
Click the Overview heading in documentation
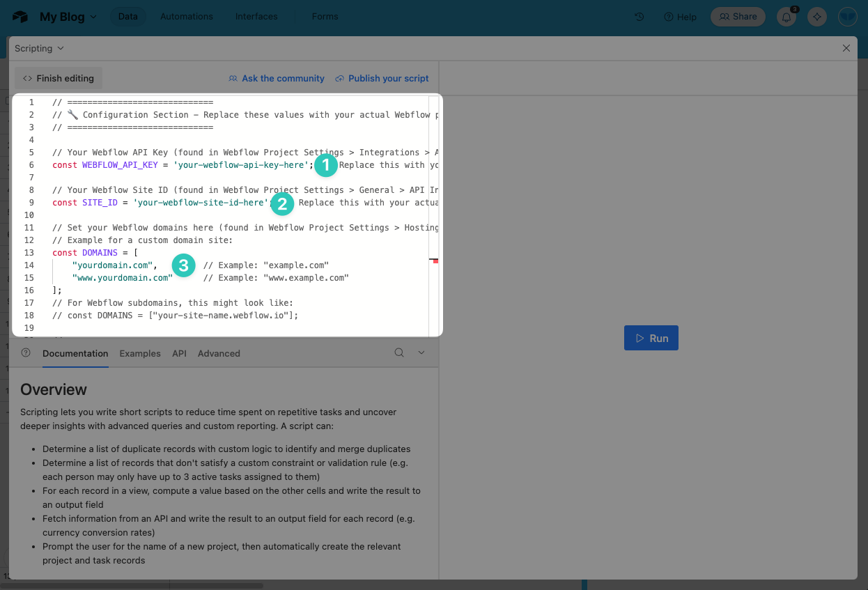(x=54, y=389)
